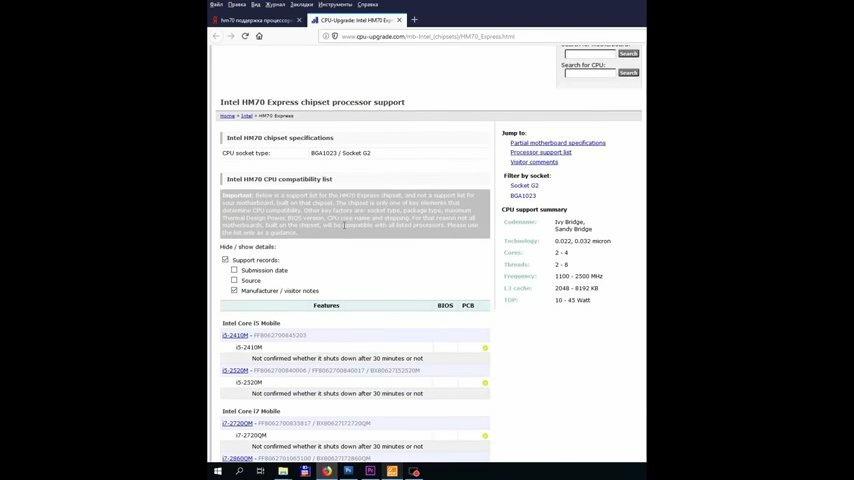
Task: Uncheck Manufacturer / visitor notes checkbox
Action: coord(234,290)
